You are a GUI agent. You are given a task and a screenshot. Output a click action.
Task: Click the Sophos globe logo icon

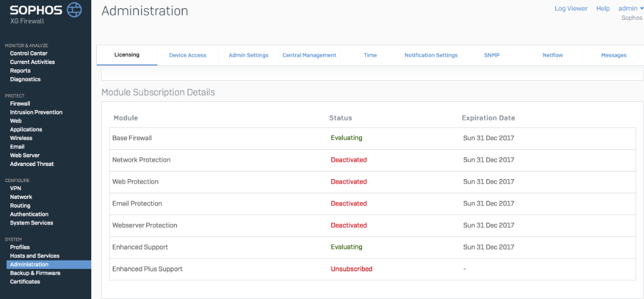point(74,10)
